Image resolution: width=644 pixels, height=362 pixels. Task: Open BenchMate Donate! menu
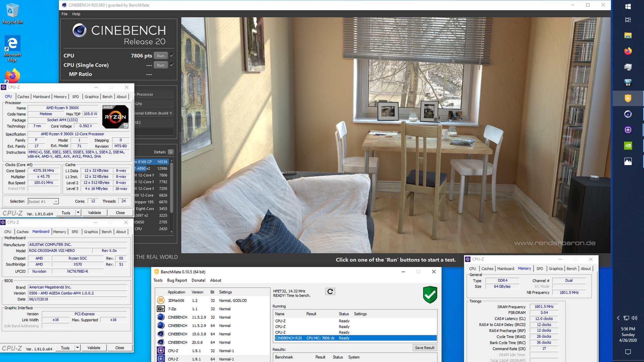199,280
